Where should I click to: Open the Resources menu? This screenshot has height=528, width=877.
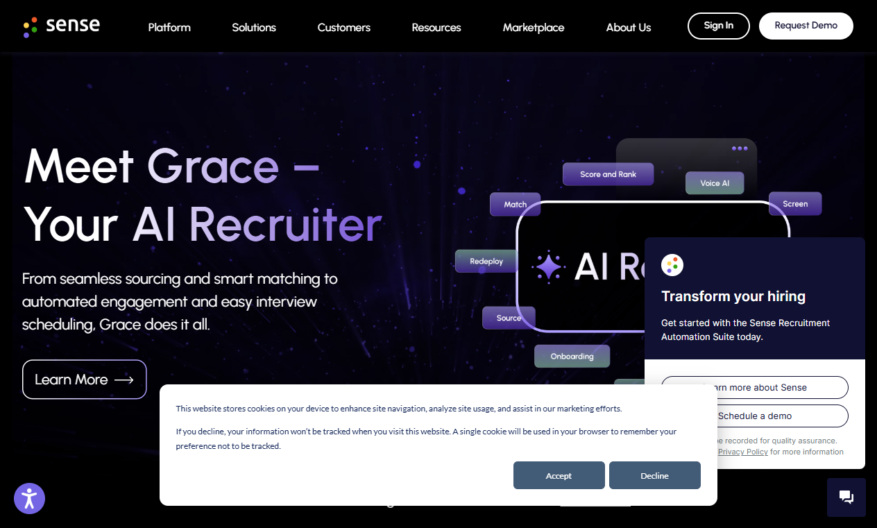(x=436, y=27)
